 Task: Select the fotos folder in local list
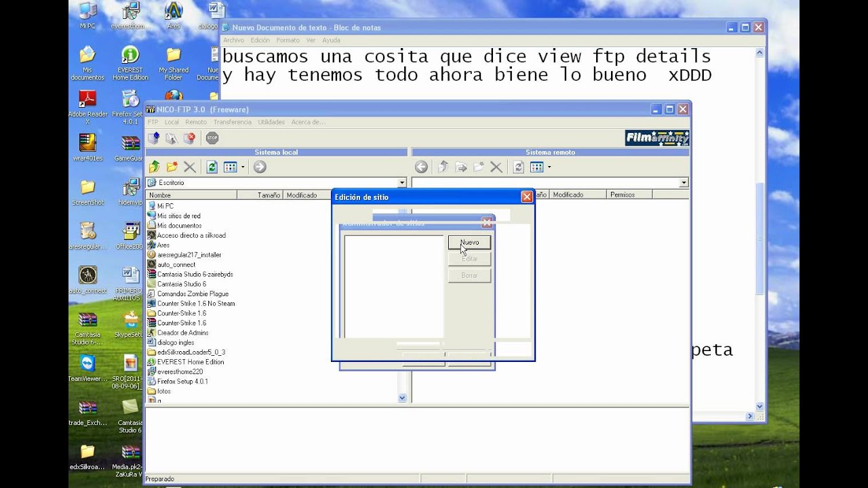(164, 391)
